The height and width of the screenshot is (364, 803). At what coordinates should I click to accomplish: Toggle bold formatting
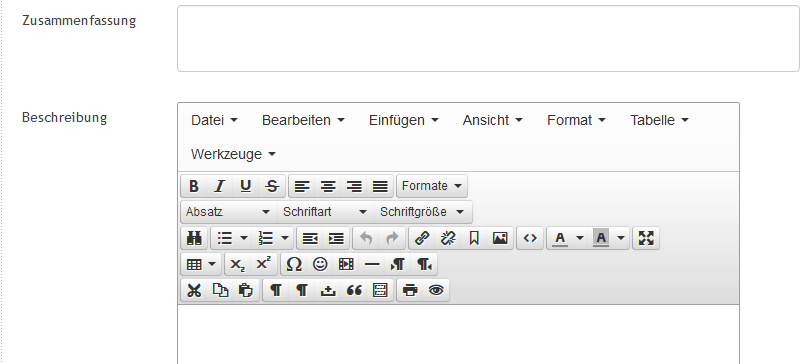pyautogui.click(x=194, y=186)
